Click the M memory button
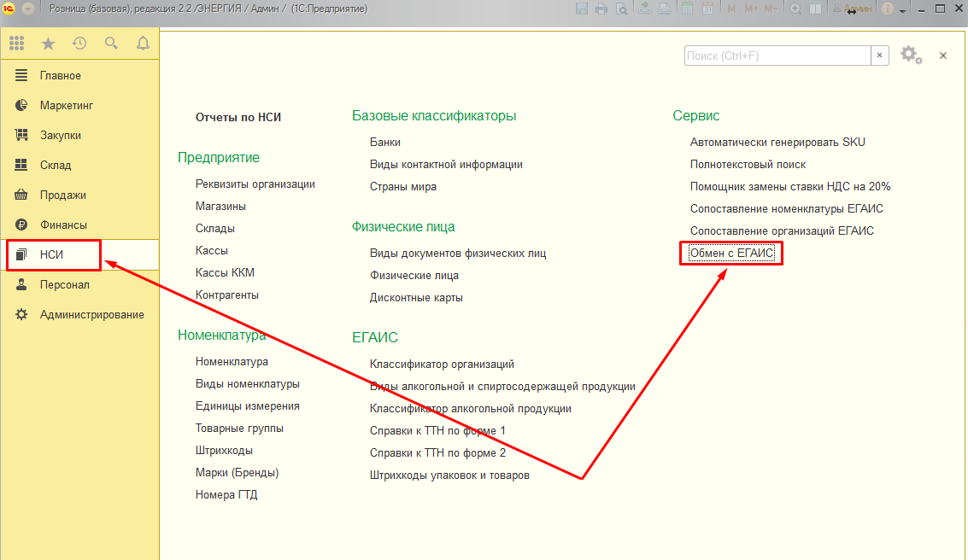 coord(731,9)
